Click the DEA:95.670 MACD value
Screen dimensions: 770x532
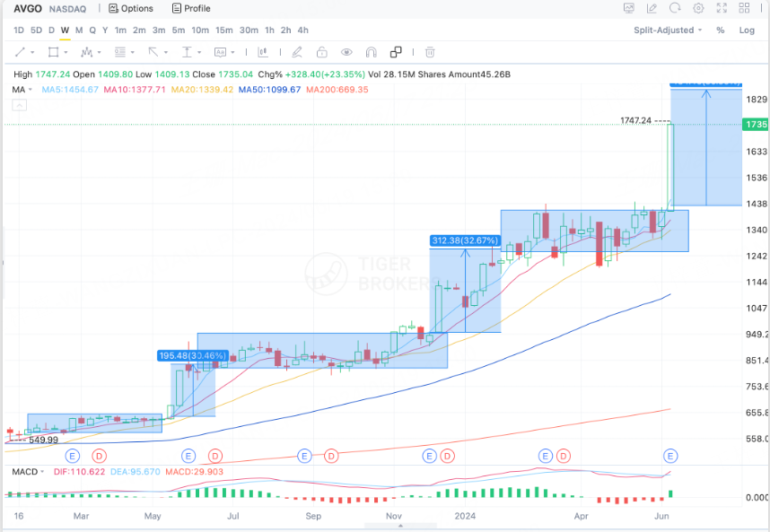click(x=136, y=472)
